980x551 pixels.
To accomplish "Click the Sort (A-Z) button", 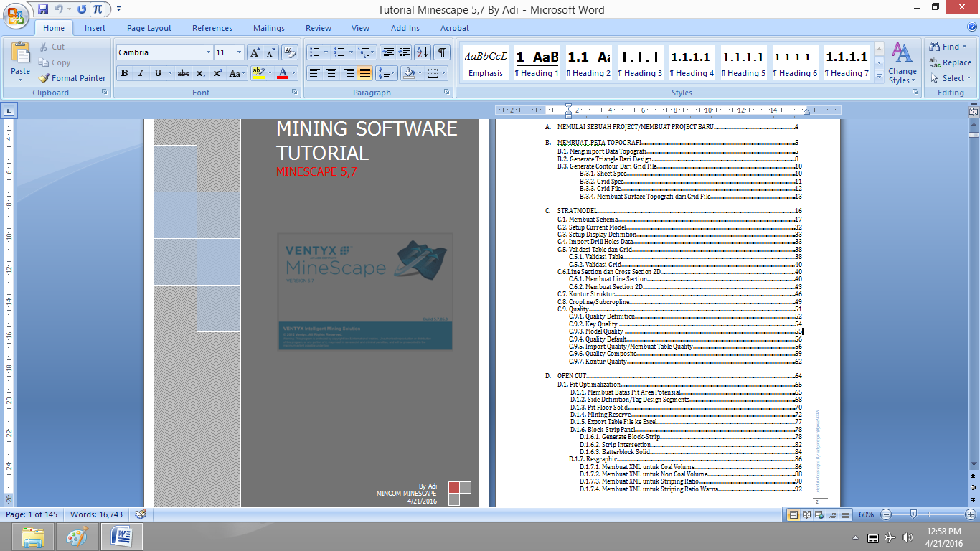I will pyautogui.click(x=423, y=52).
